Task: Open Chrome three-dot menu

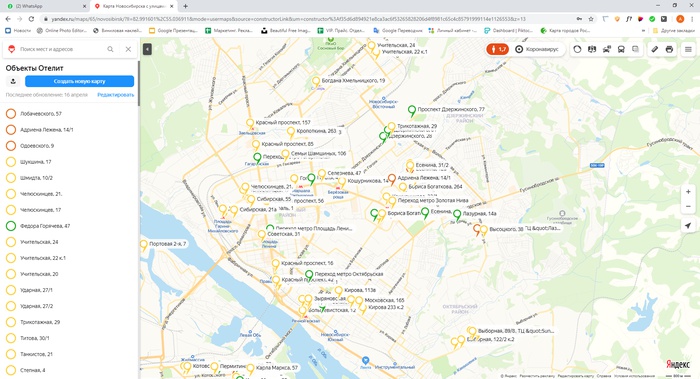Action: (692, 19)
